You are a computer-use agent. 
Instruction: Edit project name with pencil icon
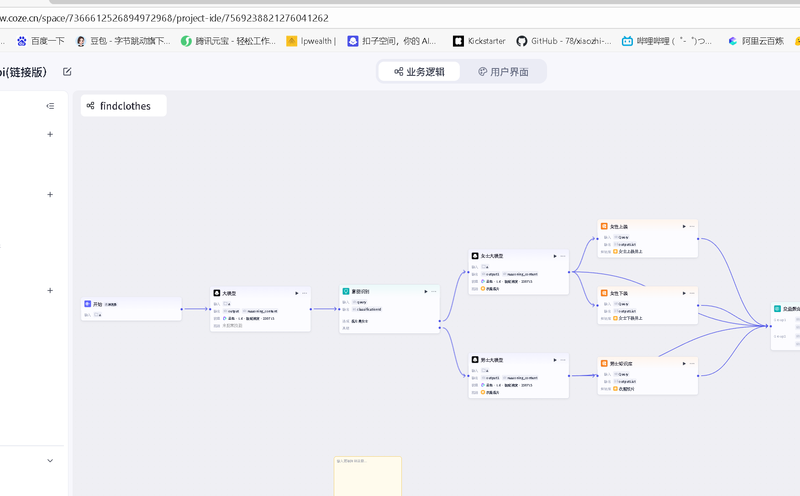67,71
